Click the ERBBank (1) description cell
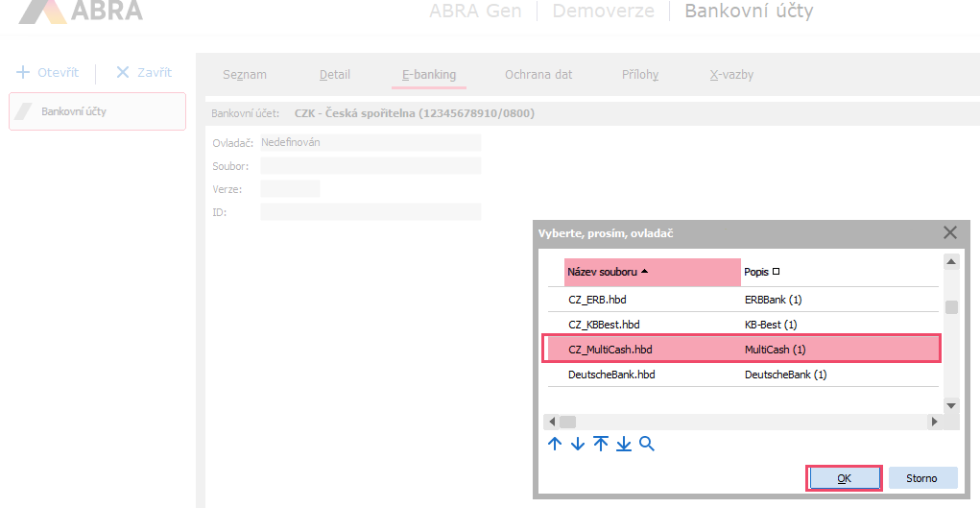This screenshot has height=508, width=980. [x=773, y=300]
